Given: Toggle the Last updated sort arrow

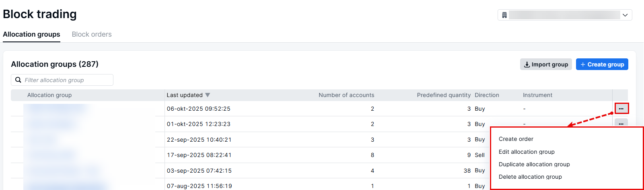Looking at the screenshot, I should [208, 95].
